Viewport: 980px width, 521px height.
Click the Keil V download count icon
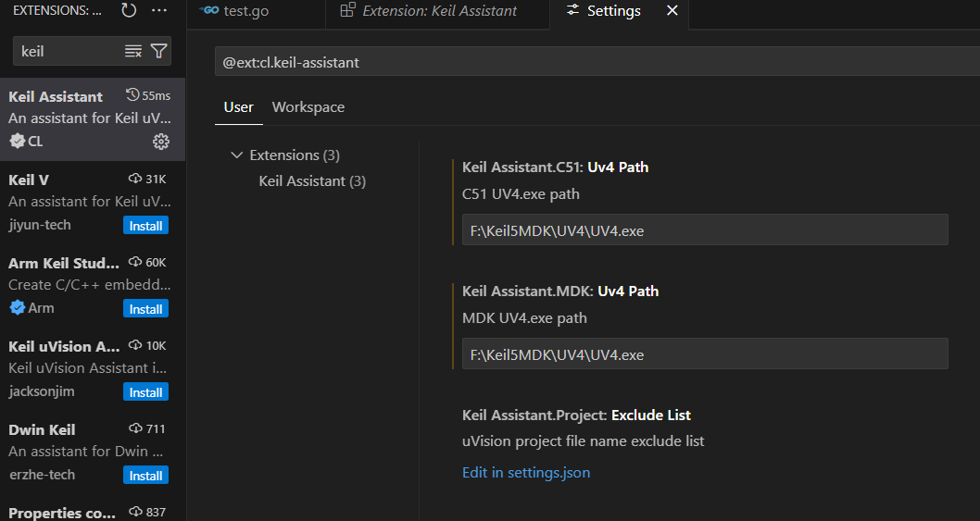(135, 179)
